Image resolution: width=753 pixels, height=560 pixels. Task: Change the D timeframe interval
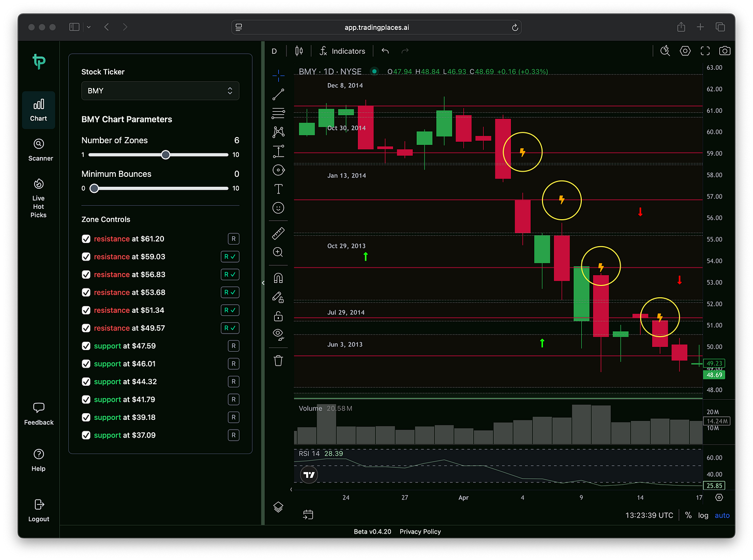[x=274, y=51]
